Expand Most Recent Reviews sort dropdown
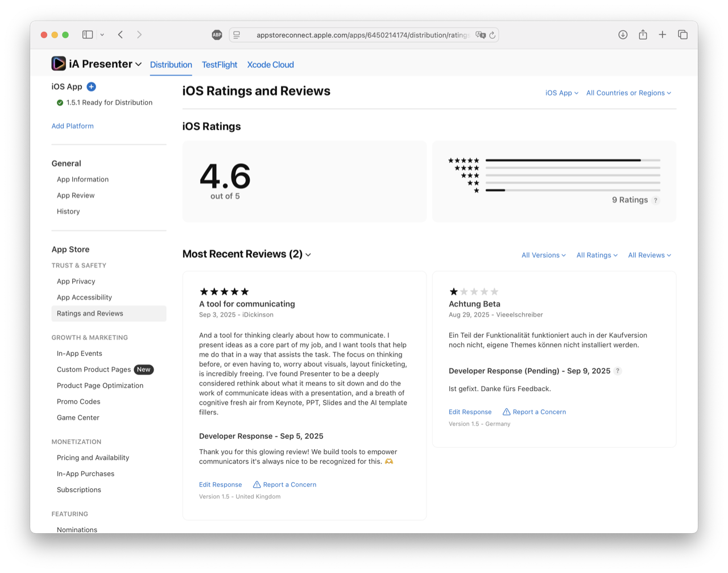The height and width of the screenshot is (573, 728). (x=308, y=255)
